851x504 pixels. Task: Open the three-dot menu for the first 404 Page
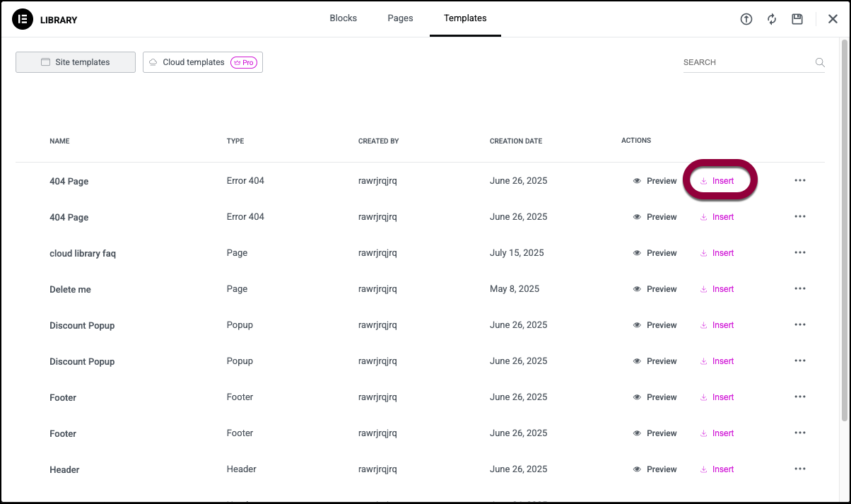799,180
